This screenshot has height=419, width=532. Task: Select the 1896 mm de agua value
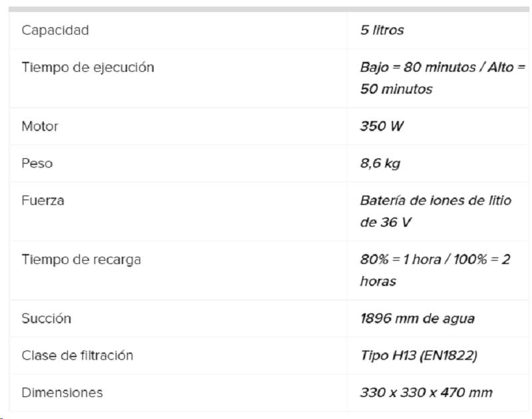[x=418, y=319]
